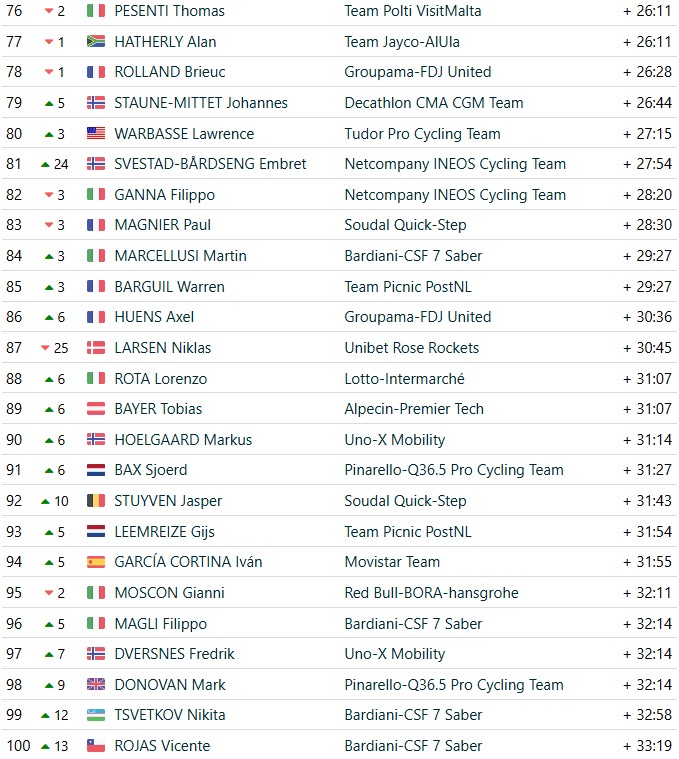
Task: Click the South African flag beside HATHERLY Alan
Action: coord(96,42)
